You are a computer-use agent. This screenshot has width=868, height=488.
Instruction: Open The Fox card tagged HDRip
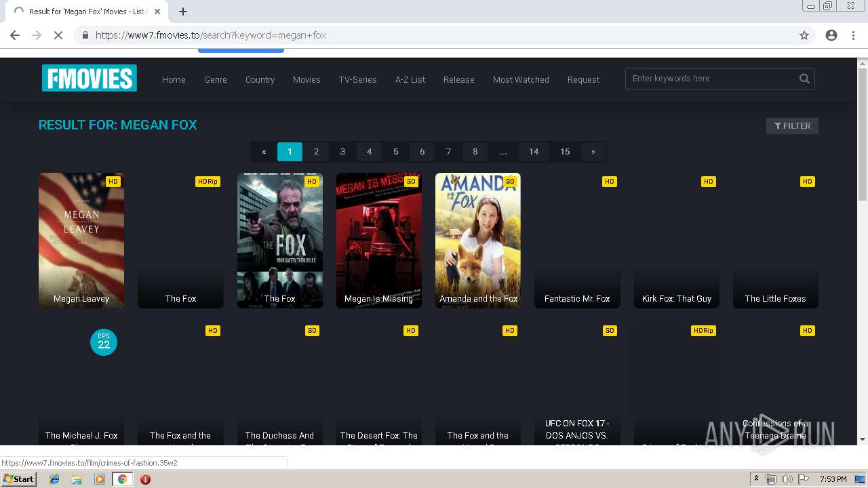coord(180,241)
